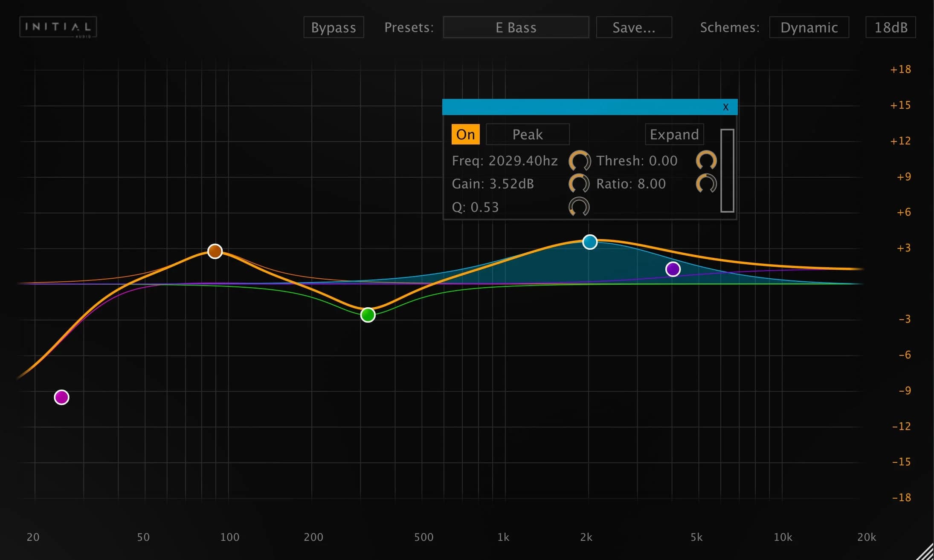The width and height of the screenshot is (934, 560).
Task: Select the magenta low-cut node near 25Hz
Action: [61, 397]
